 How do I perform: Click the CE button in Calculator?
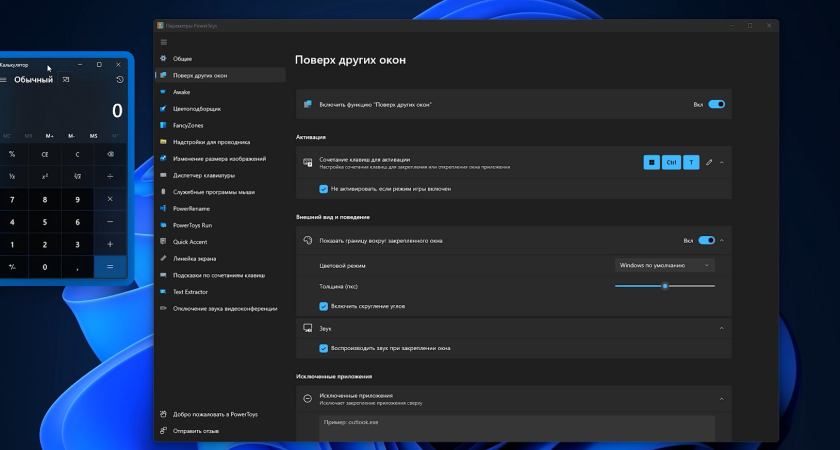[45, 154]
